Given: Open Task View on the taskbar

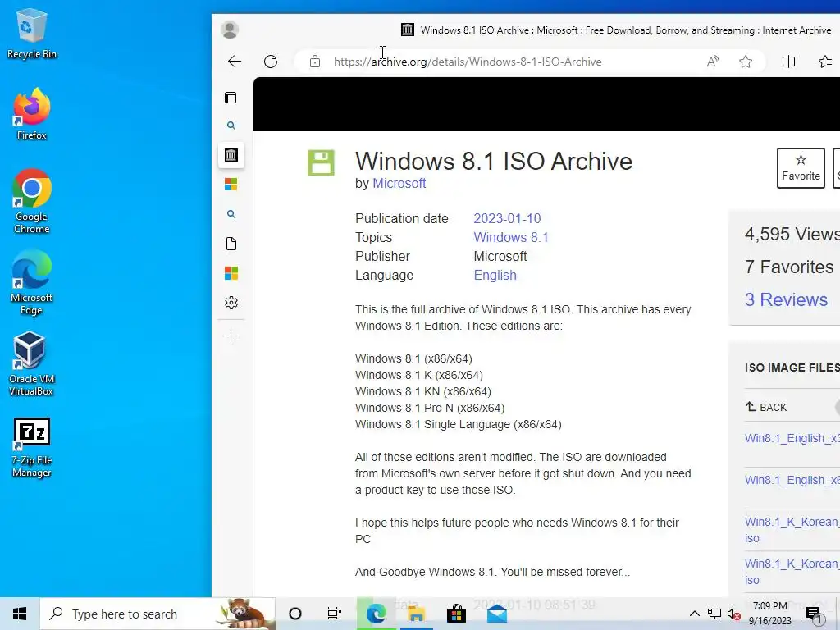Looking at the screenshot, I should [335, 614].
